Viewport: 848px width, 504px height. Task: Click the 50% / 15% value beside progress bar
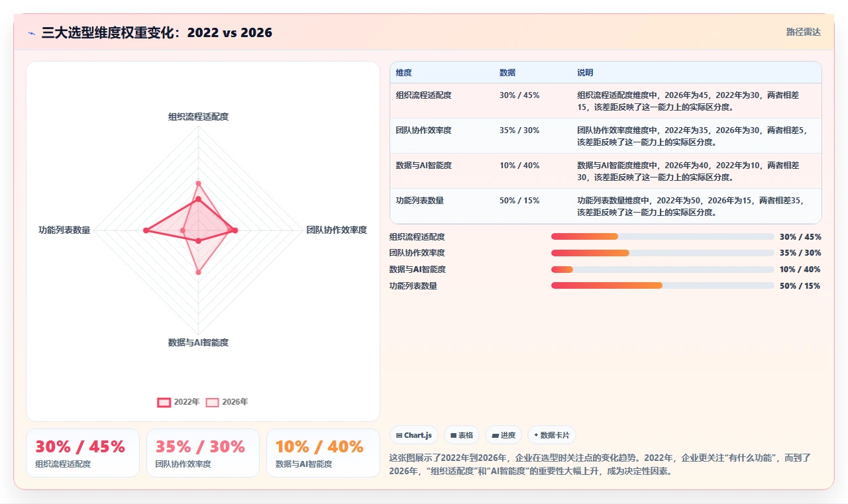tap(800, 286)
